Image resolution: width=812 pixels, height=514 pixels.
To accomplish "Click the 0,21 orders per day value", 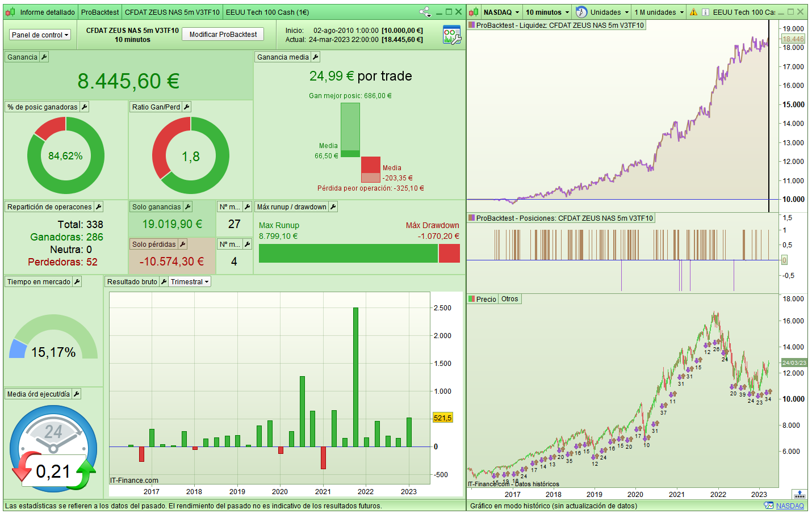I will click(53, 471).
